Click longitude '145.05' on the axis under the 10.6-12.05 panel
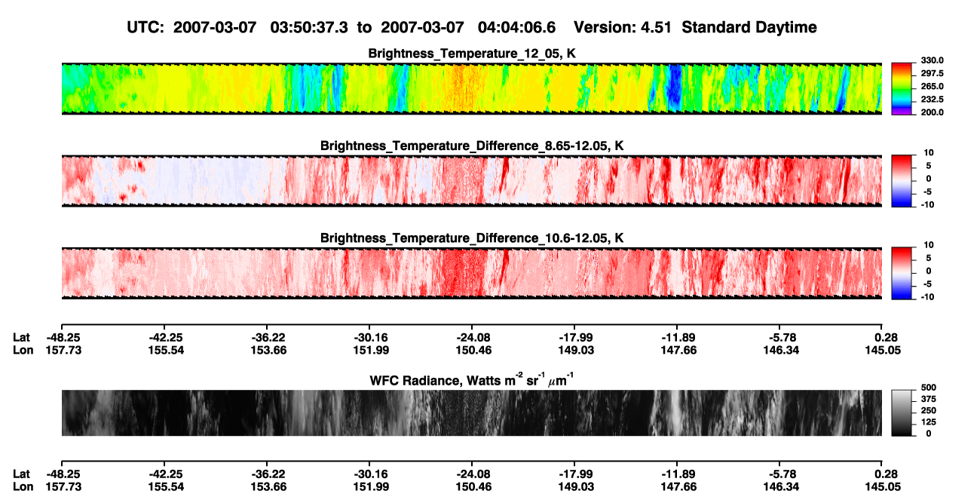 point(882,350)
